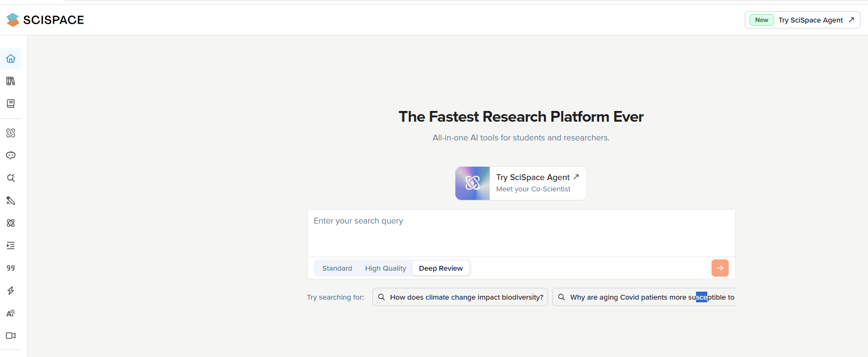This screenshot has height=357, width=868.
Task: Open the SciSpace Agent swirl icon in the sidebar
Action: click(x=11, y=133)
